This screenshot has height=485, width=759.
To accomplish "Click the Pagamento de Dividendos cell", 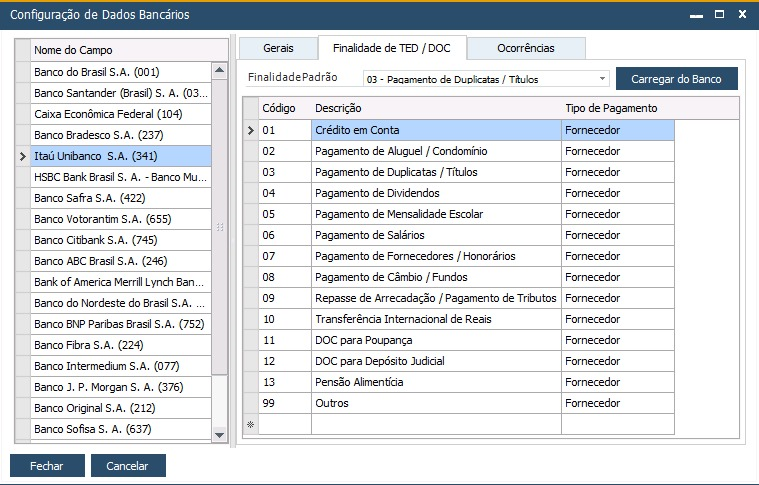I will [x=436, y=193].
